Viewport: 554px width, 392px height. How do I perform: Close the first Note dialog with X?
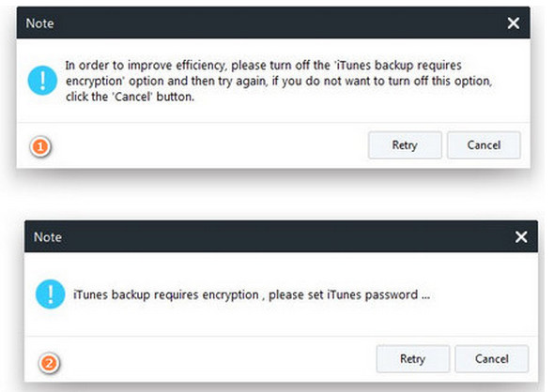[514, 23]
